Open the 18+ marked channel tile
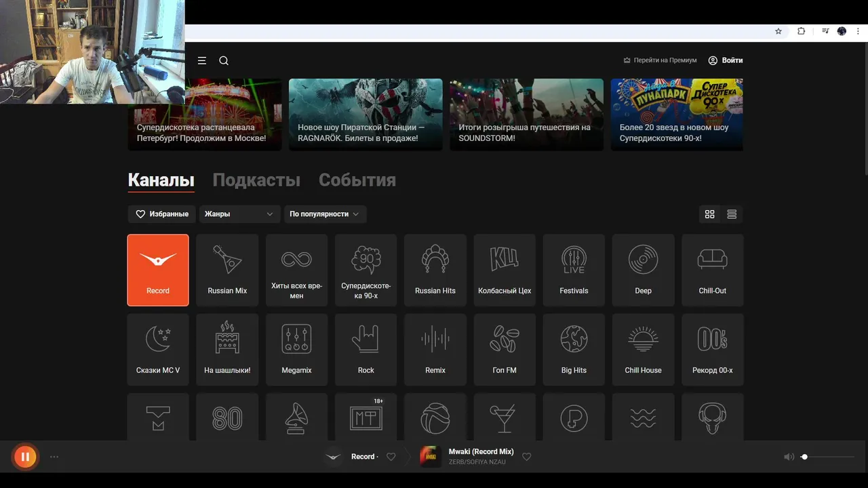The image size is (868, 488). pyautogui.click(x=366, y=418)
